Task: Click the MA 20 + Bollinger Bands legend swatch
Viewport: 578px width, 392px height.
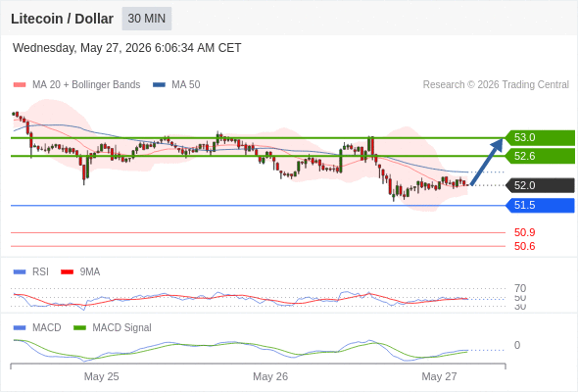Action: [20, 85]
